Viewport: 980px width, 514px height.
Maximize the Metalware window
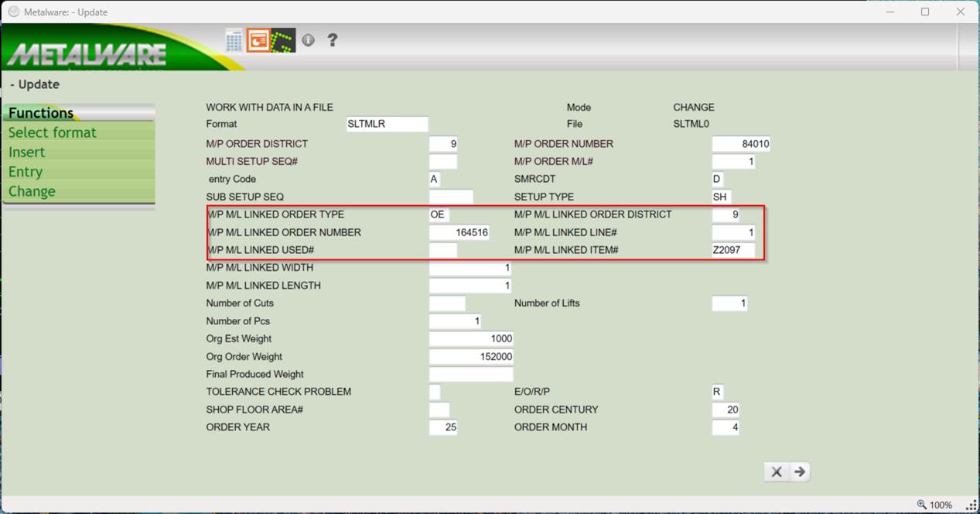[x=925, y=12]
